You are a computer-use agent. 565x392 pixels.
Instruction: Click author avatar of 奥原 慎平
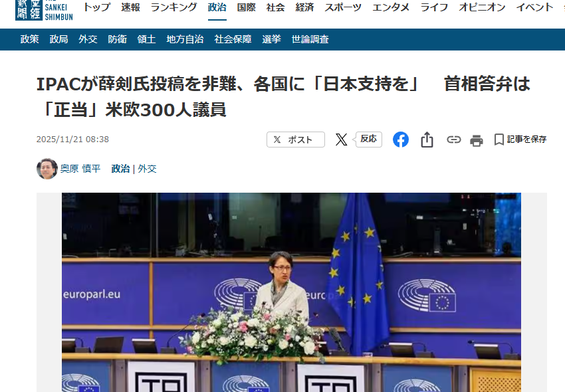tap(47, 168)
